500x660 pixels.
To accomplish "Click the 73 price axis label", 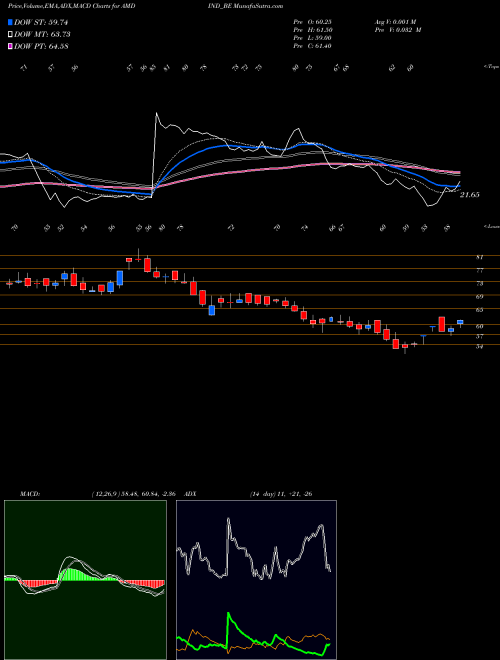I will pyautogui.click(x=479, y=283).
